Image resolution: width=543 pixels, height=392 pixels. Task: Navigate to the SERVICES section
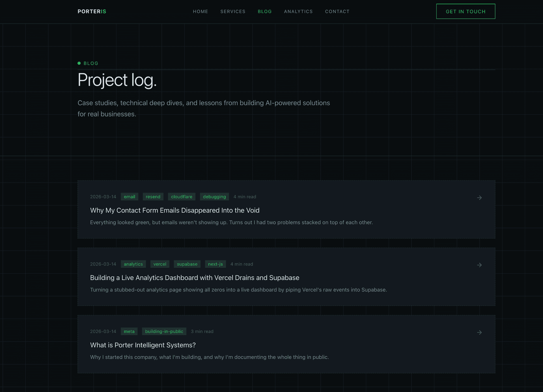tap(233, 11)
